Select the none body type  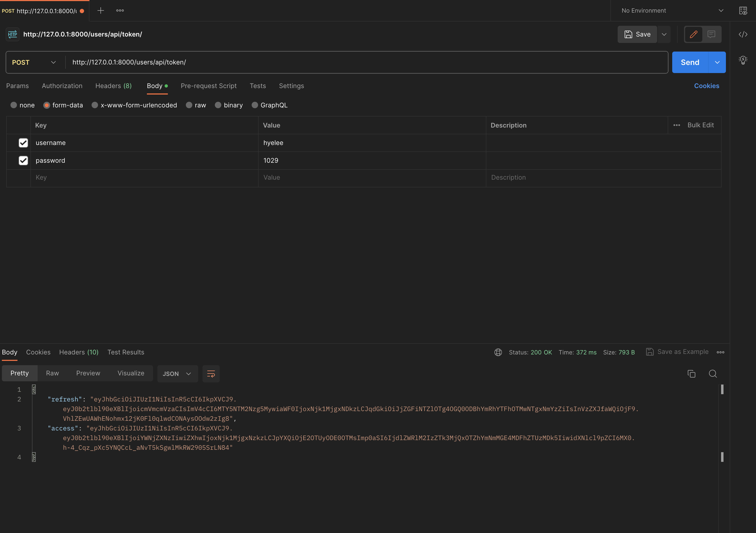click(x=13, y=105)
